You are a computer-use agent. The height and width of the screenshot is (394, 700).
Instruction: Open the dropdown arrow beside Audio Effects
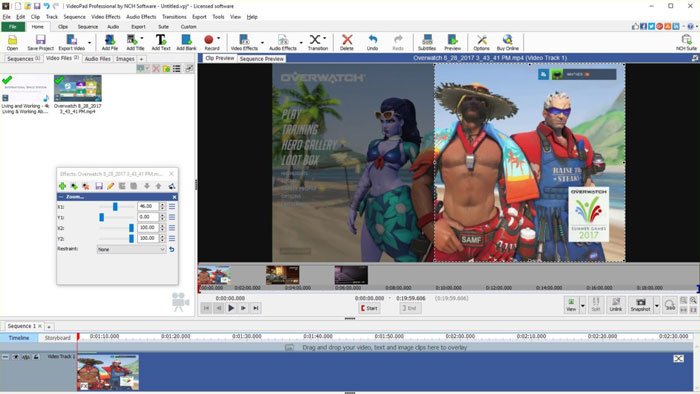301,43
